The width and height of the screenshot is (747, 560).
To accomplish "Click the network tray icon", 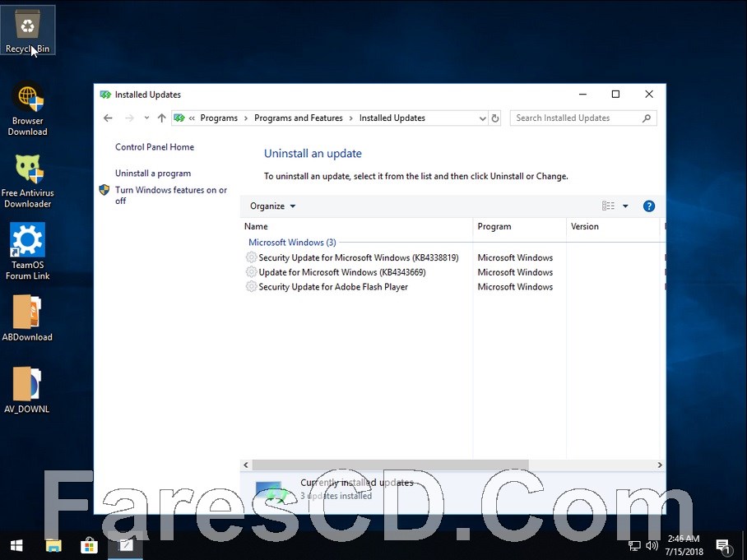I will (634, 546).
